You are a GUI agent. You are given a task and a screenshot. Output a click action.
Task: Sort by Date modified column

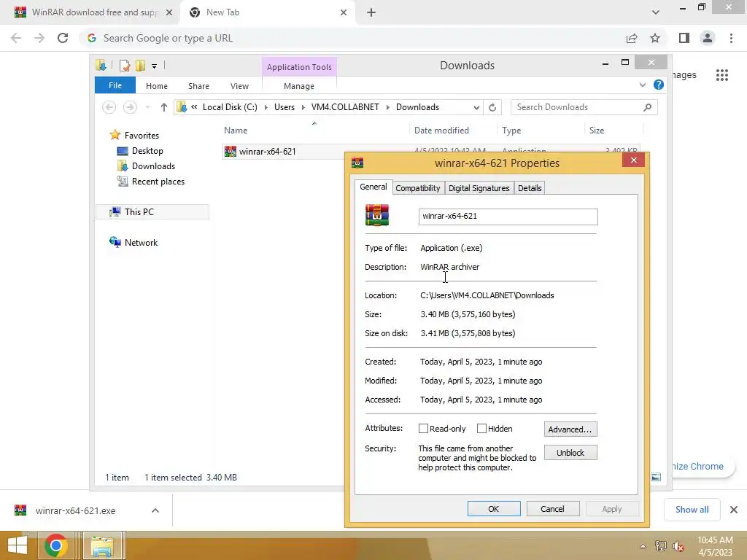pyautogui.click(x=441, y=131)
